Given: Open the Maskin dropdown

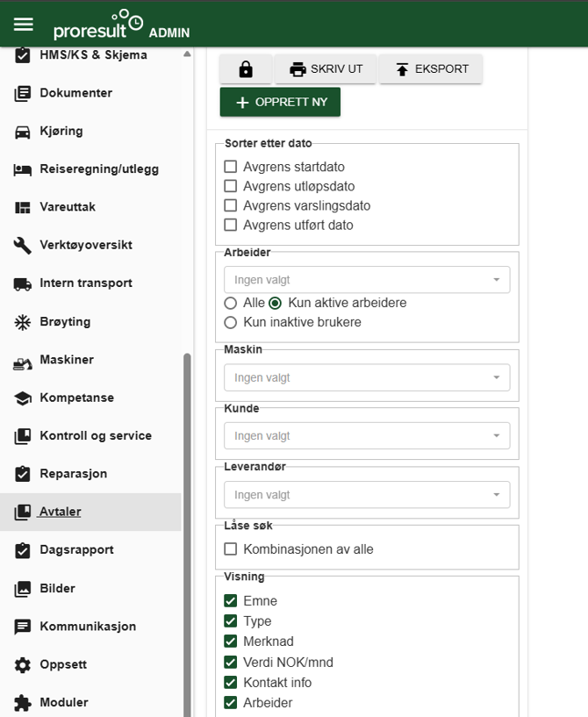Looking at the screenshot, I should [x=367, y=377].
